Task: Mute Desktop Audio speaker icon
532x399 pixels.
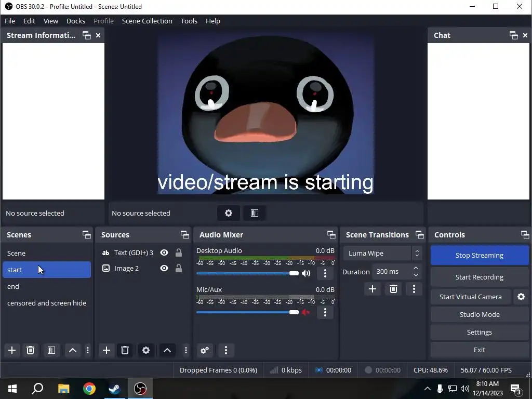Action: coord(306,273)
